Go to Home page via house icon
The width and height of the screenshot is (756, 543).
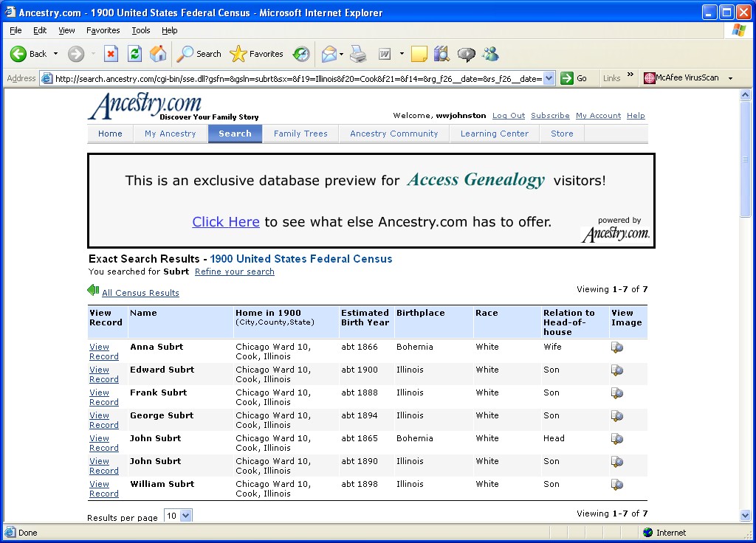click(158, 54)
